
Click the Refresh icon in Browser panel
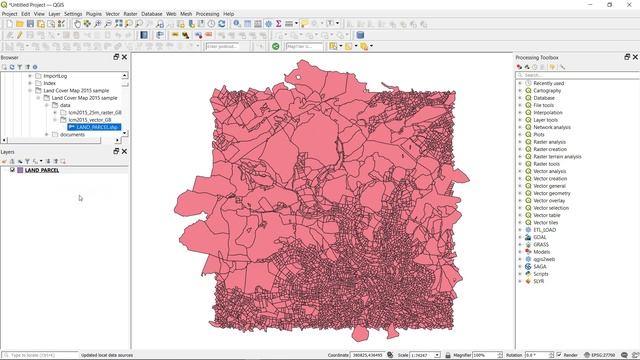[x=12, y=67]
